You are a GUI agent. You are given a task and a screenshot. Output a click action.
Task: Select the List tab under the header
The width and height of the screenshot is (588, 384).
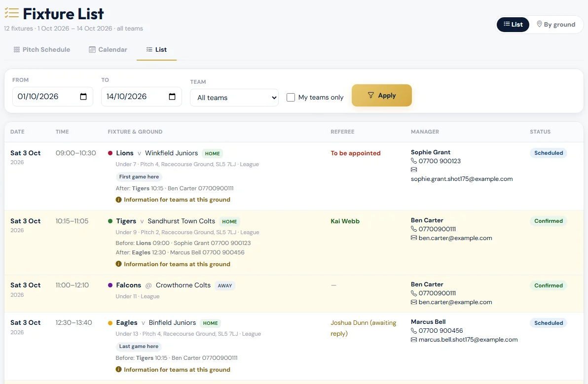pyautogui.click(x=156, y=49)
